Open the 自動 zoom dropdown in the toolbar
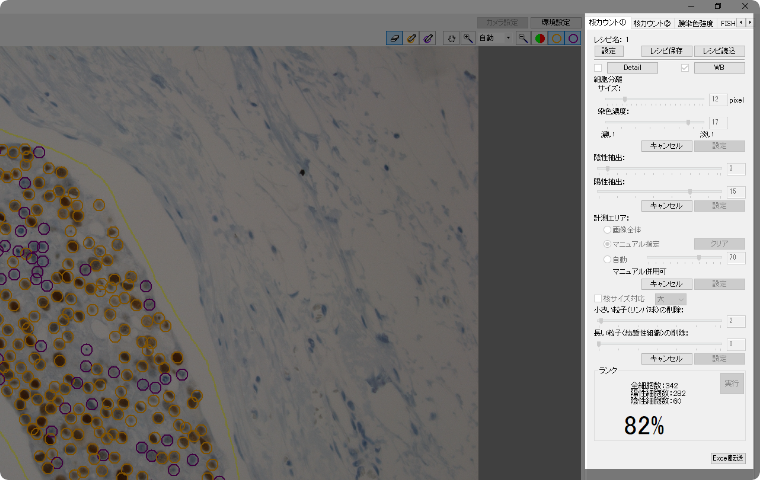760x480 pixels. (x=495, y=38)
